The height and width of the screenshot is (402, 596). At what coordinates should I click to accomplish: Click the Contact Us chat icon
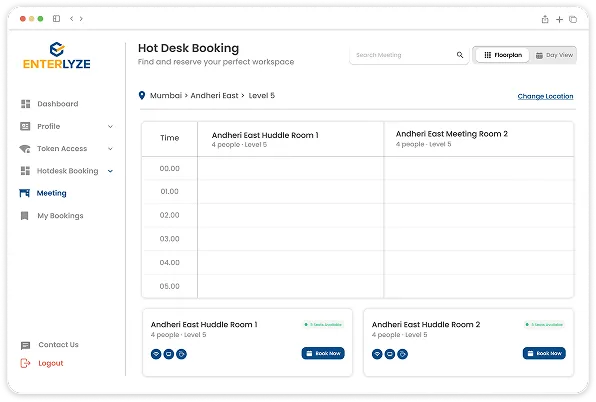click(25, 345)
